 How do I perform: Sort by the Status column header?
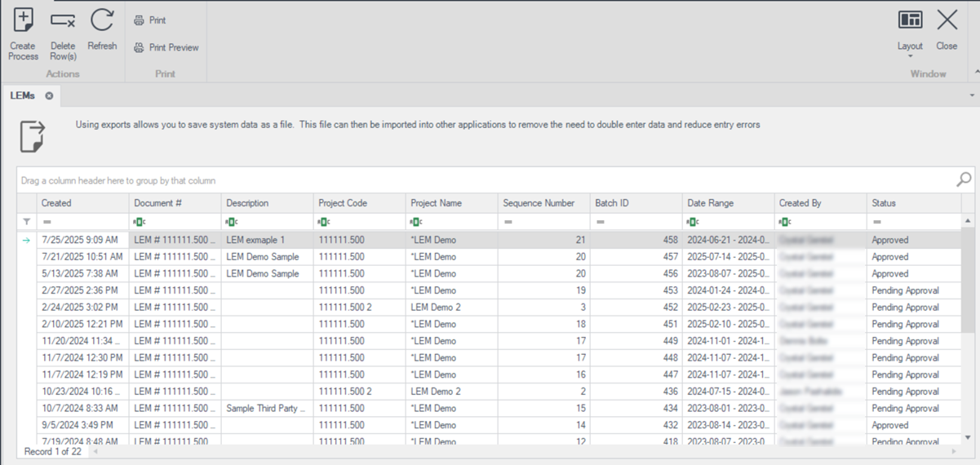pos(912,203)
